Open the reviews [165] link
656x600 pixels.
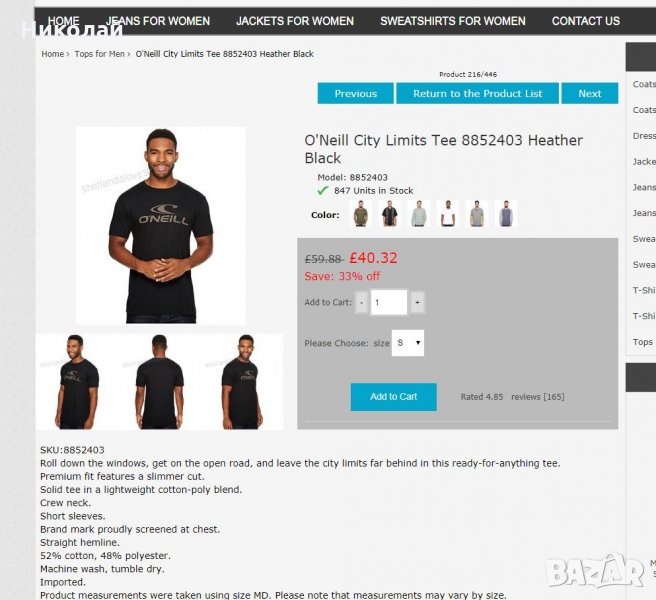coord(538,397)
